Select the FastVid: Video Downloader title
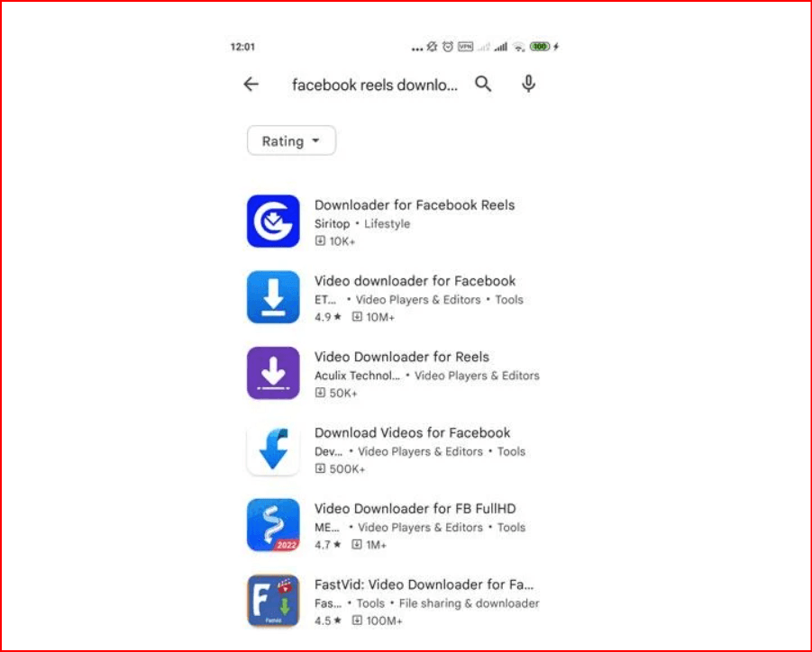Viewport: 812px width, 652px height. click(x=424, y=584)
